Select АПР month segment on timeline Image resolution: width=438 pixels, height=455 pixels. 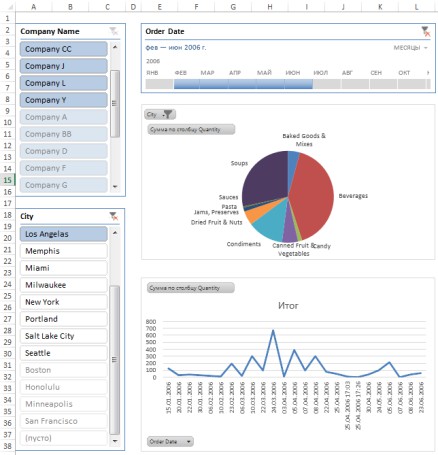pyautogui.click(x=242, y=84)
